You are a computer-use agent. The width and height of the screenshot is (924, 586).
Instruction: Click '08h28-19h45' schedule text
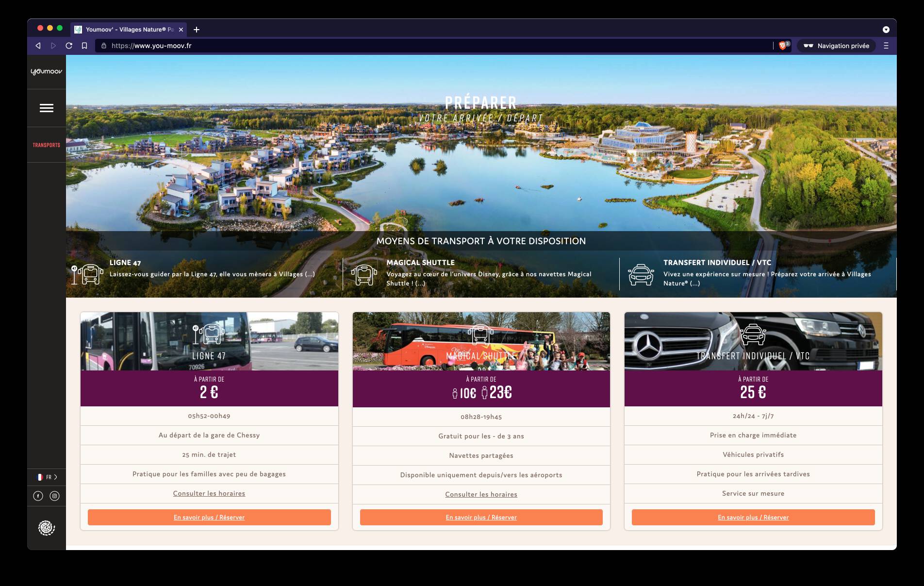(x=481, y=417)
